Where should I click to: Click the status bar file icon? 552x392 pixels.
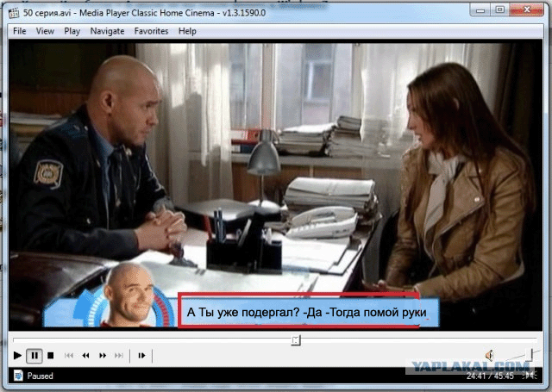[x=18, y=376]
